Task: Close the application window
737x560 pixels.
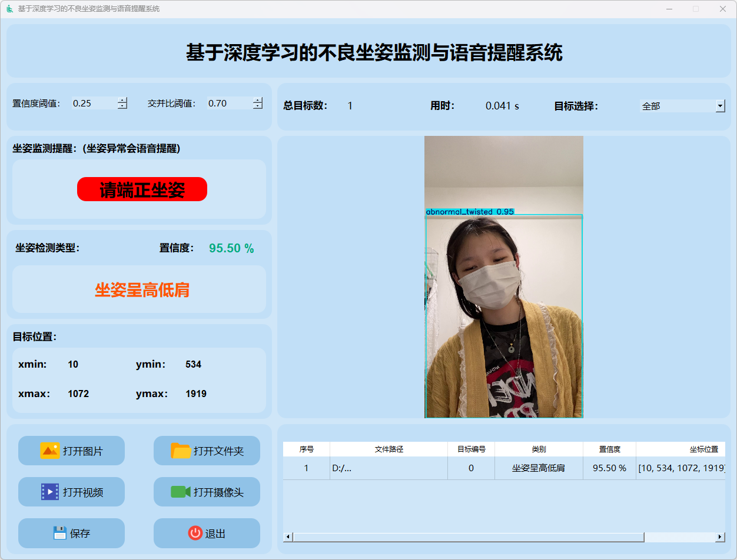Action: pyautogui.click(x=722, y=9)
